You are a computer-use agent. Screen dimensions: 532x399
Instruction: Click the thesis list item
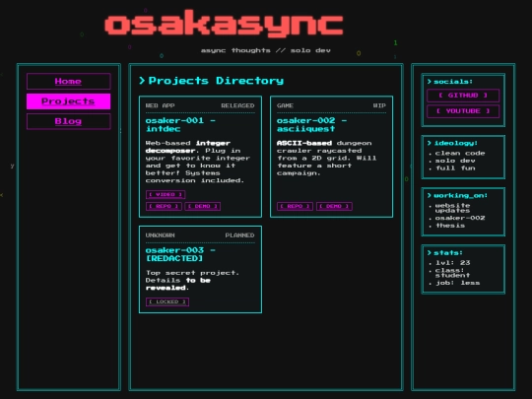coord(450,226)
